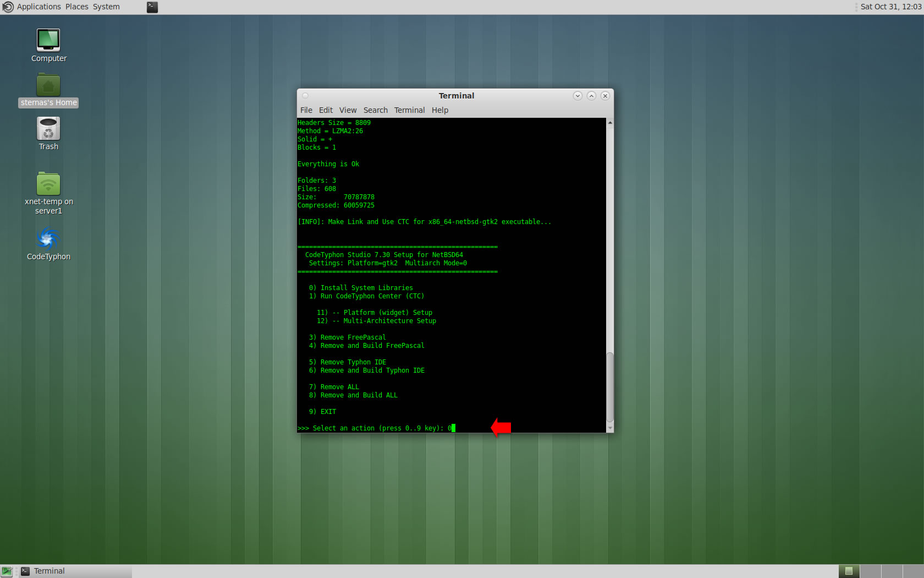
Task: Maximize the Terminal window
Action: pos(591,96)
